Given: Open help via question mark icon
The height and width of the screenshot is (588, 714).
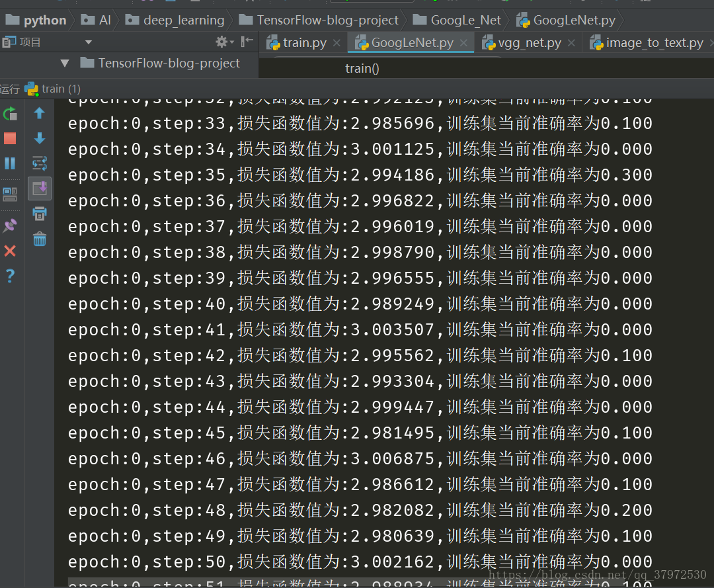Looking at the screenshot, I should click(10, 276).
